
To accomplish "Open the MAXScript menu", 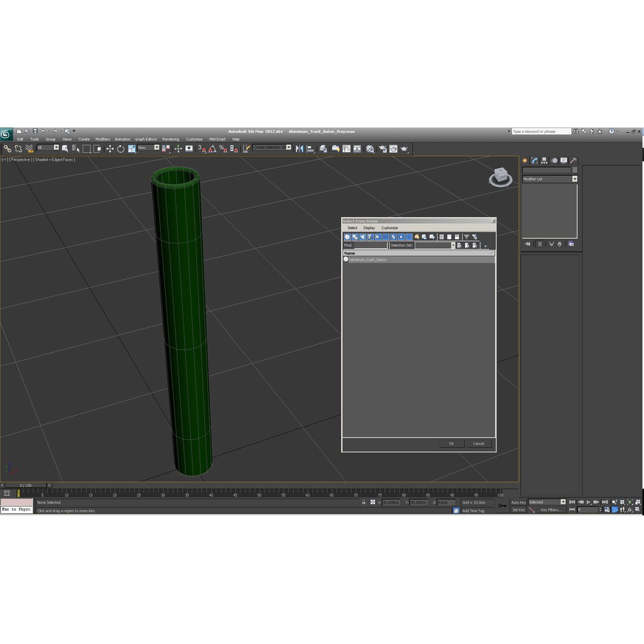I will (x=217, y=139).
